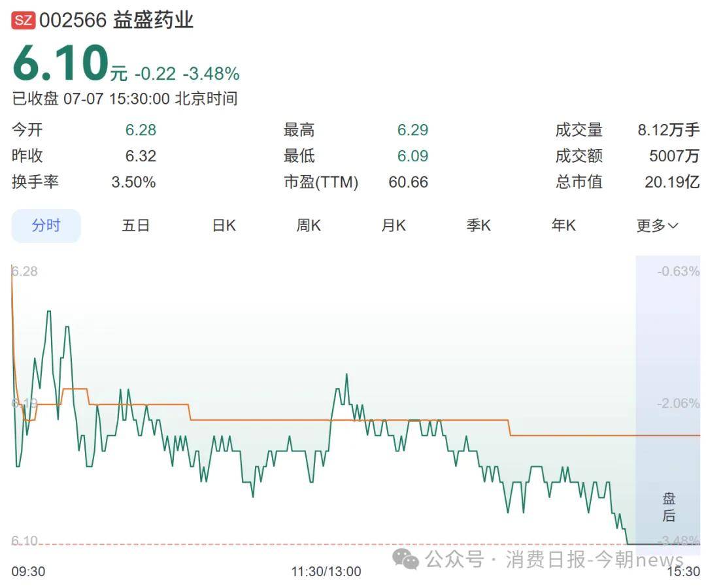Viewport: 706px width, 588px height.
Task: Click the 15:30 closing time marker
Action: 684,572
